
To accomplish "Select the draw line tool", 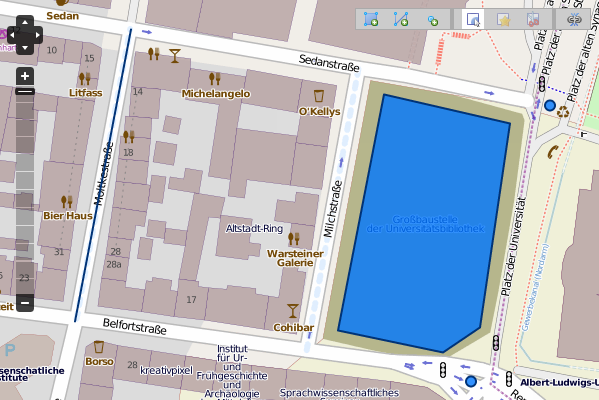I will coord(401,19).
